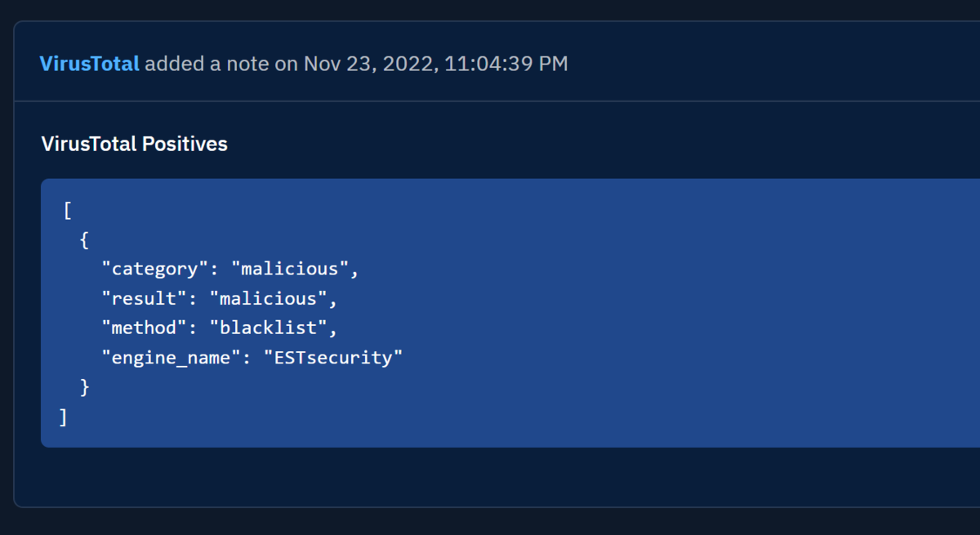Click the opening square bracket in JSON
This screenshot has height=535, width=980.
pos(67,211)
